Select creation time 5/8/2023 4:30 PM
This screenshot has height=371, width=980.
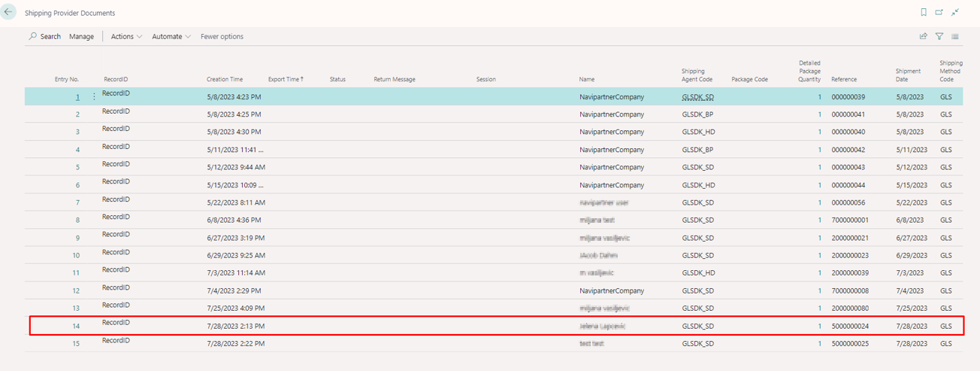pos(234,132)
